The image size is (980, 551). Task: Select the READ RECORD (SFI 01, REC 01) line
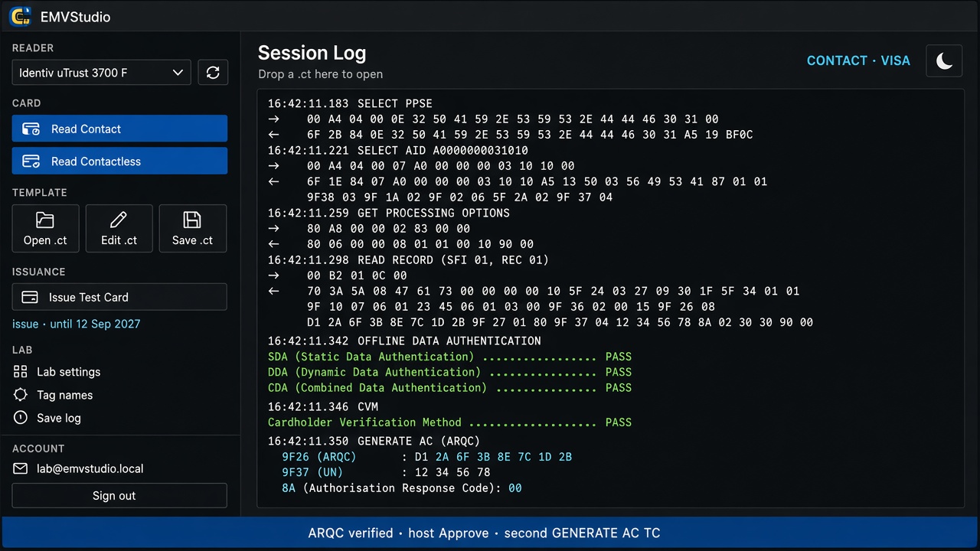coord(408,259)
